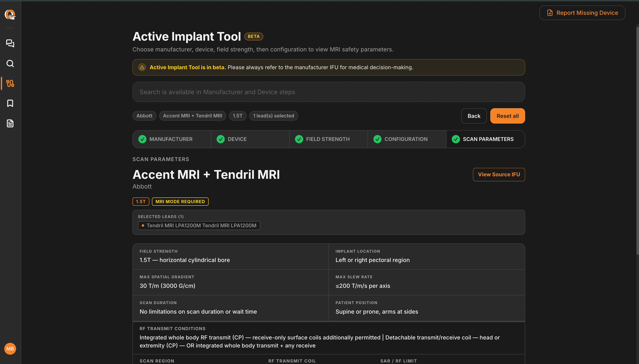Click the app logo in the sidebar
This screenshot has height=364, width=639.
10,15
